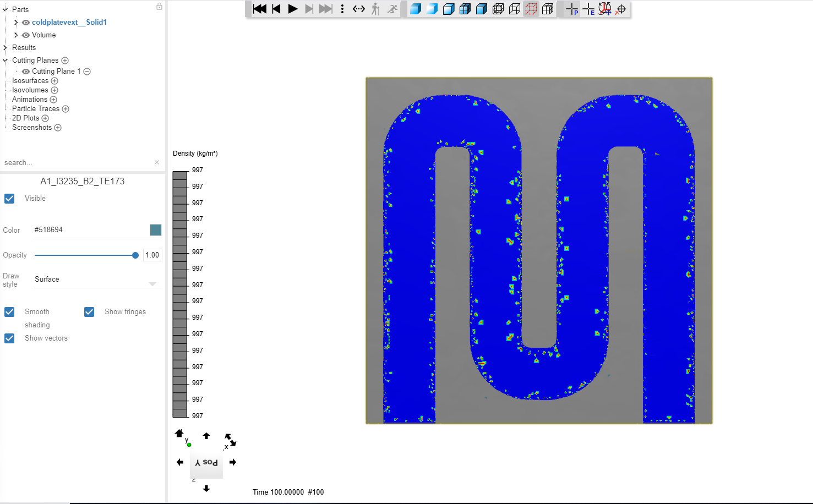This screenshot has width=813, height=504.
Task: Select coldplatevext__Solid1 in the tree
Action: (69, 23)
